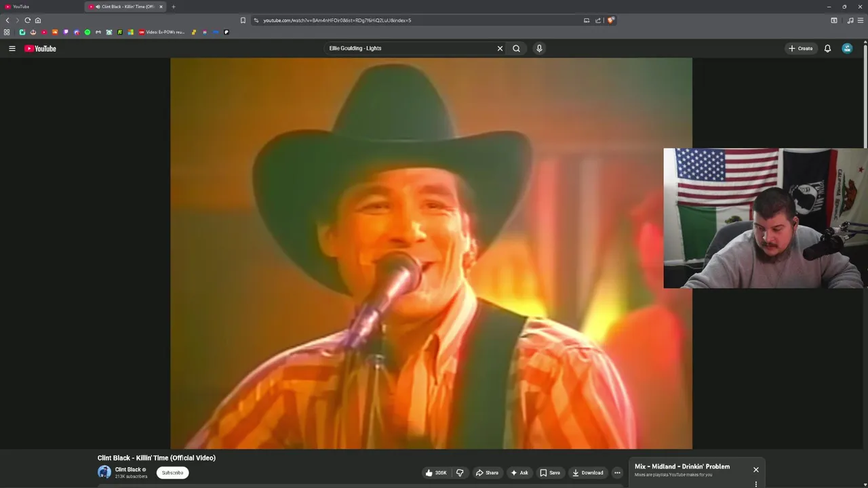Open the Microsoft four-color bookmark icon

[131, 32]
